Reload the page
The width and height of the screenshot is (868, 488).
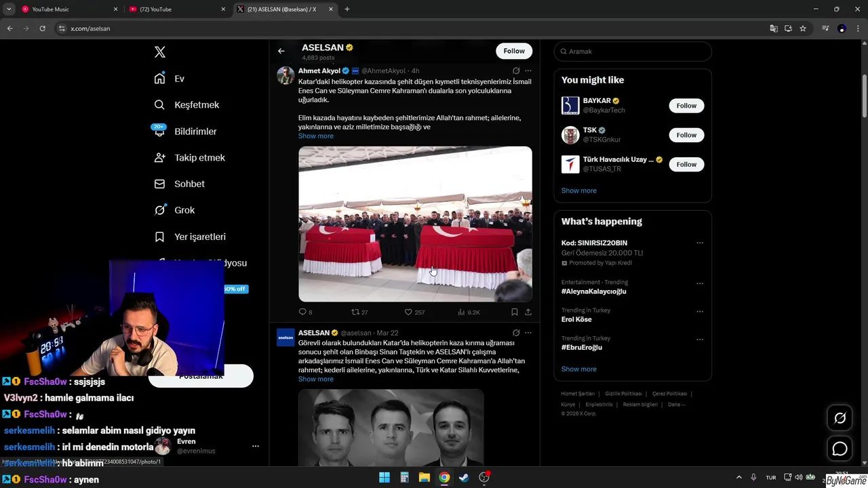click(42, 28)
